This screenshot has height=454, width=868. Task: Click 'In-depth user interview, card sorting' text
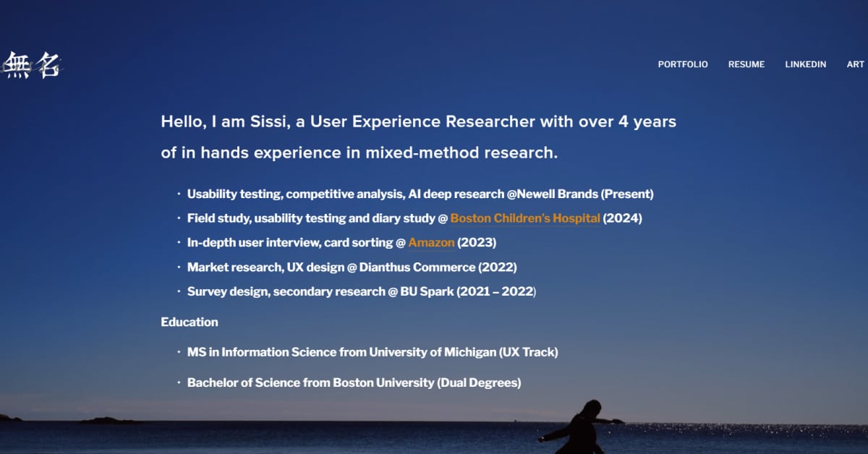point(290,242)
